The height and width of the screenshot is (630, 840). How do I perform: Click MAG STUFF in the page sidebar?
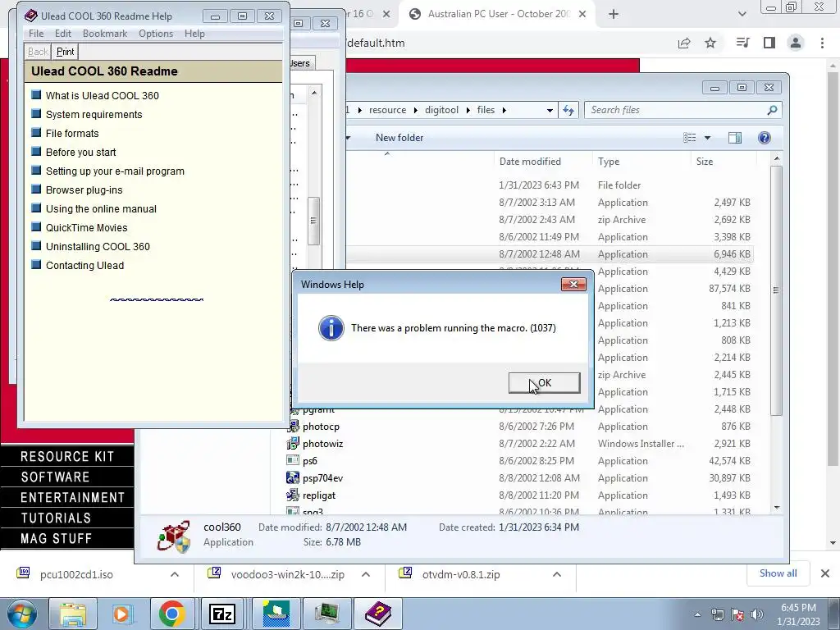point(57,538)
